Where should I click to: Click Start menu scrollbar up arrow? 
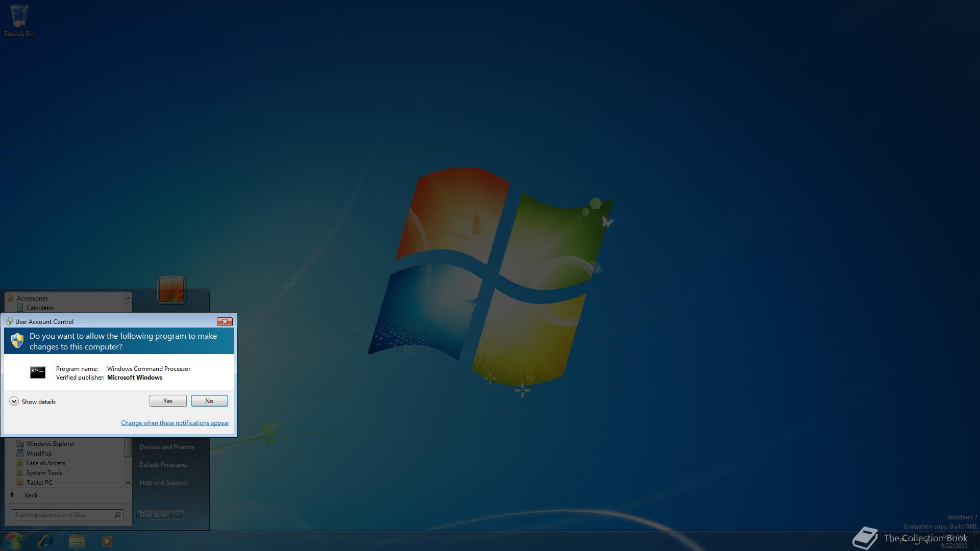[128, 298]
